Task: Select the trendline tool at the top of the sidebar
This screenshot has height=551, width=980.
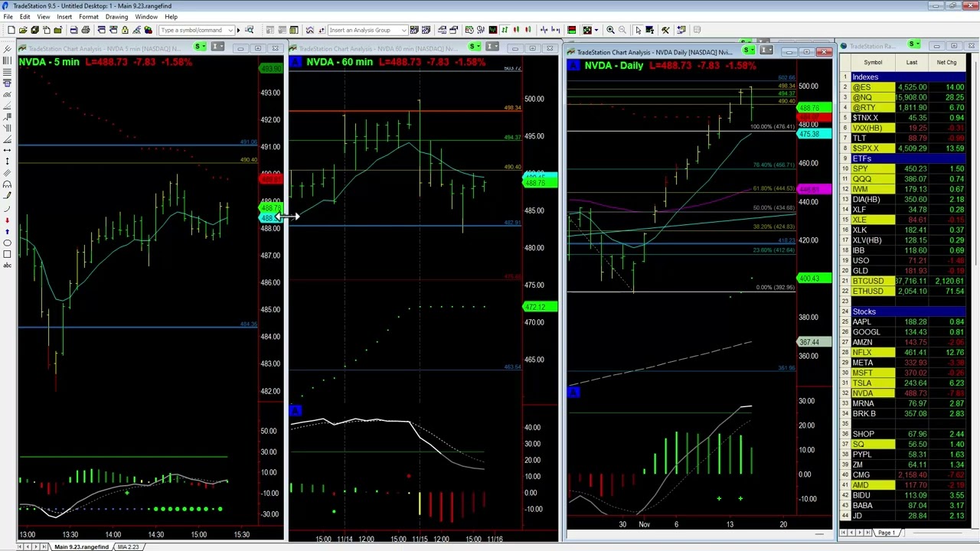Action: (7, 49)
